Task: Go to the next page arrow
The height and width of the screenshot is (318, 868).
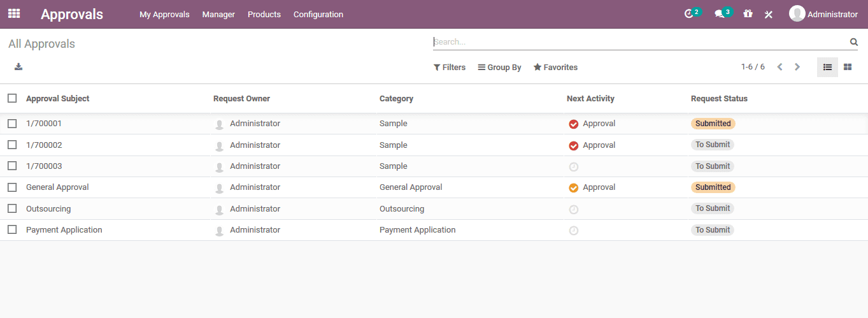Action: tap(797, 67)
